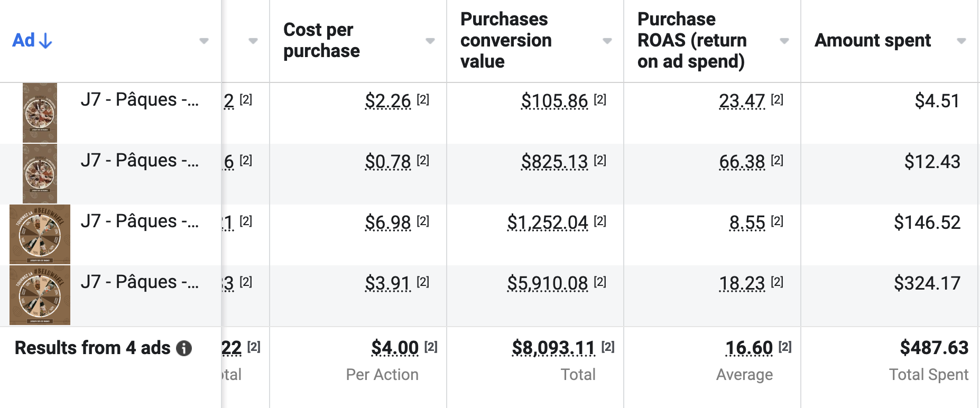Expand the Purchases conversion value column menu
980x408 pixels.
coord(607,41)
